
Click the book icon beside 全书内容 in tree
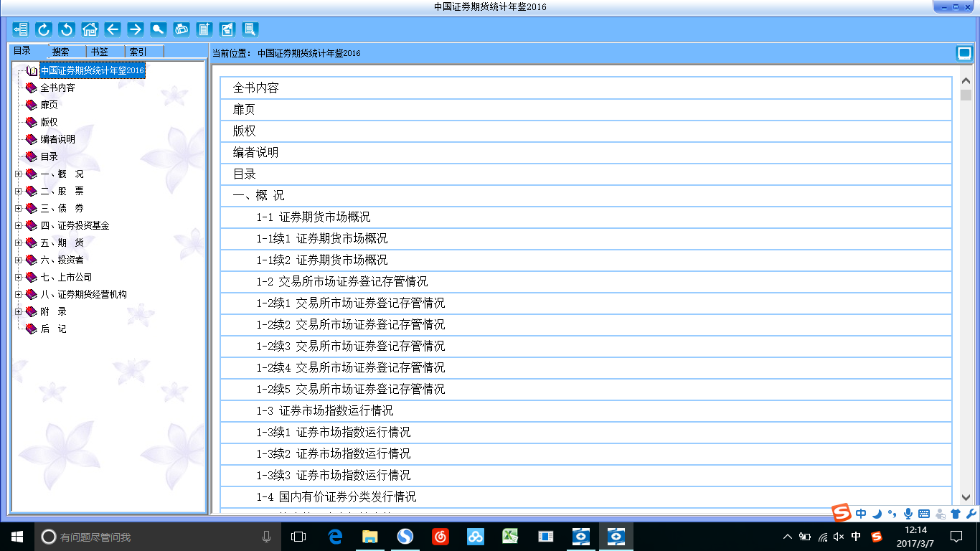click(31, 88)
